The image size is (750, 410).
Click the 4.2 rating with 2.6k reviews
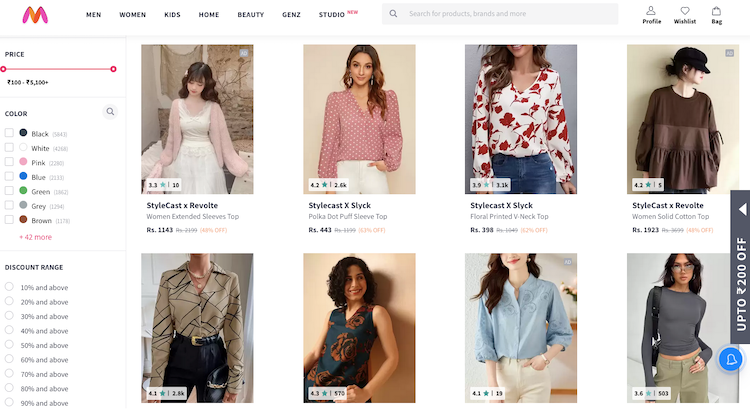coord(328,185)
